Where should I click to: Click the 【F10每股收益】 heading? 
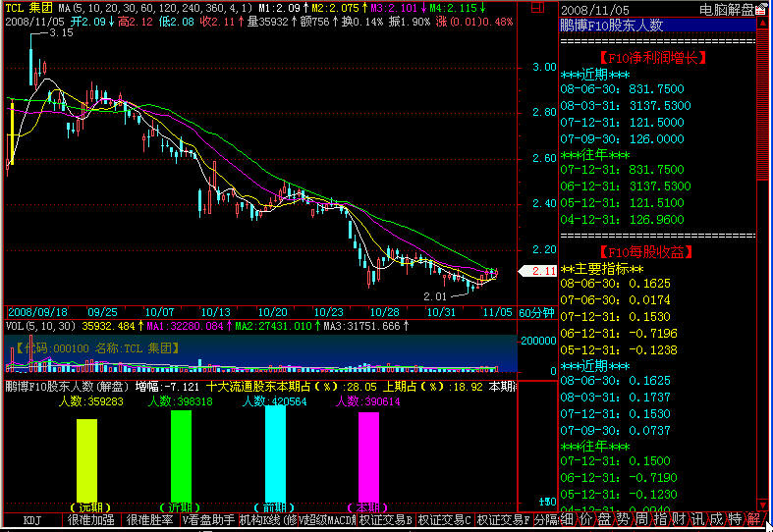tap(646, 252)
